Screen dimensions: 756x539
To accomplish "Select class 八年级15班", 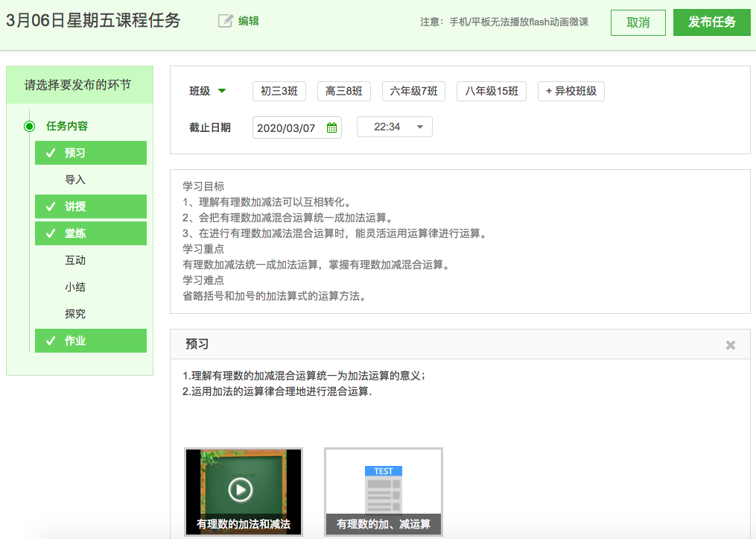I will point(492,91).
